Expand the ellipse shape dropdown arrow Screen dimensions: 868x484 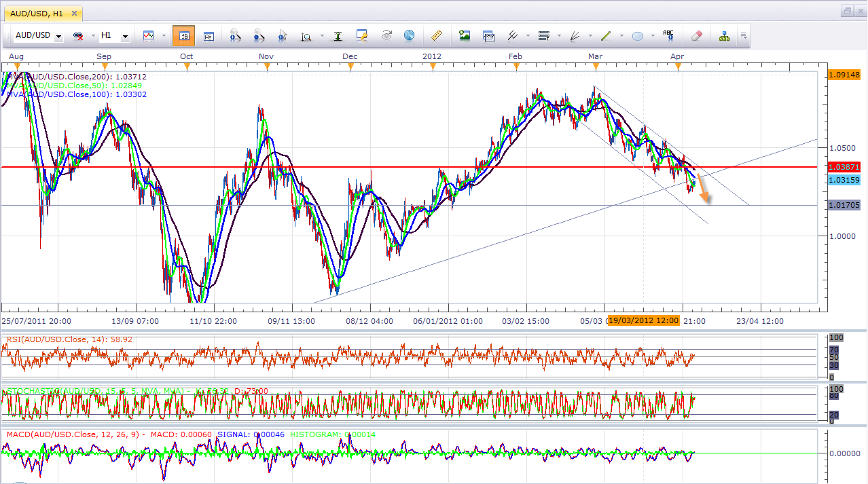coord(653,36)
